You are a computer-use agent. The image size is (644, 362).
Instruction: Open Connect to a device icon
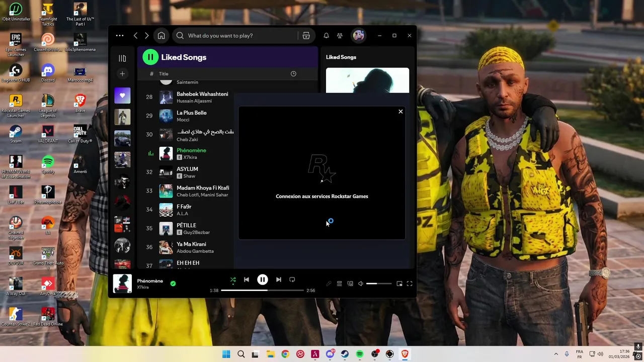click(350, 284)
